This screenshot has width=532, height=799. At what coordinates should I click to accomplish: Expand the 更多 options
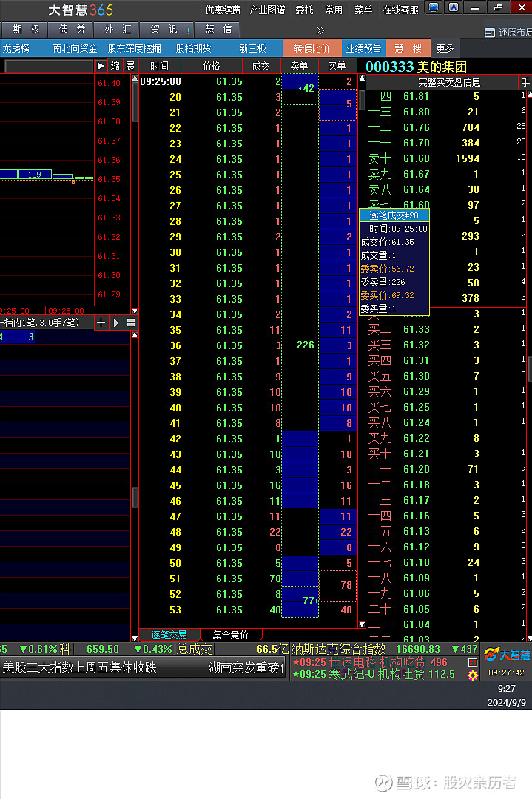(x=445, y=48)
